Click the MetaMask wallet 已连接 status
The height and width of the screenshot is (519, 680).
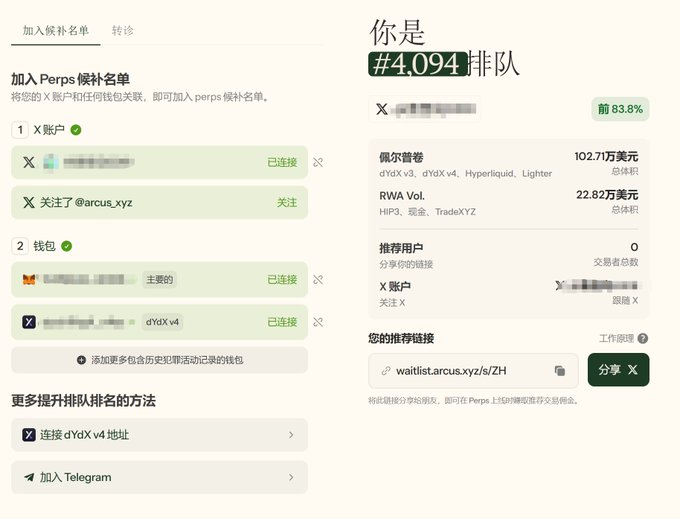[x=282, y=280]
